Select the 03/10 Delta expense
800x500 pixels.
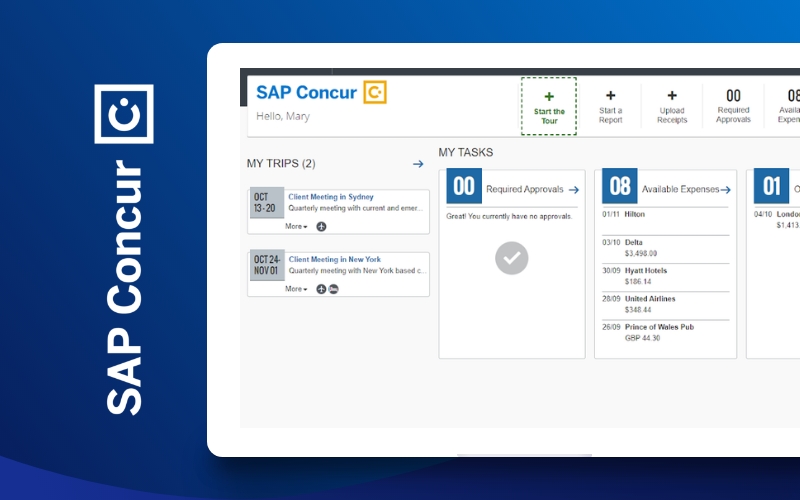coord(665,249)
